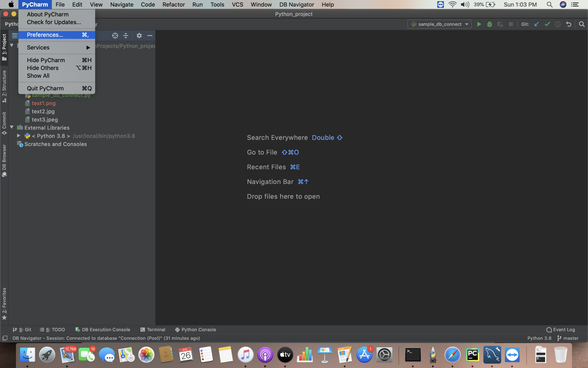Viewport: 588px width, 368px height.
Task: Open the Commit side tab
Action: tap(4, 123)
